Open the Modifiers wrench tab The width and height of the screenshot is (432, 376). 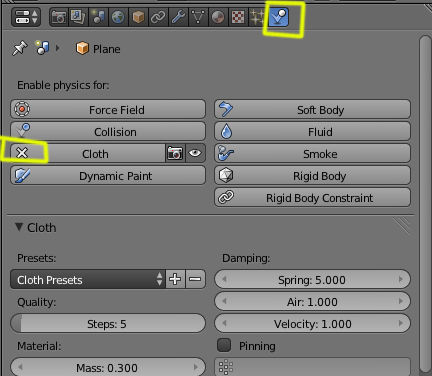tap(178, 17)
